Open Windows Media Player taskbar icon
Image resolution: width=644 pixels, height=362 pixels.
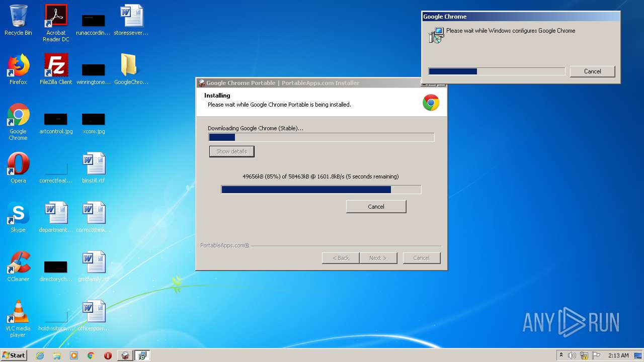tap(74, 355)
